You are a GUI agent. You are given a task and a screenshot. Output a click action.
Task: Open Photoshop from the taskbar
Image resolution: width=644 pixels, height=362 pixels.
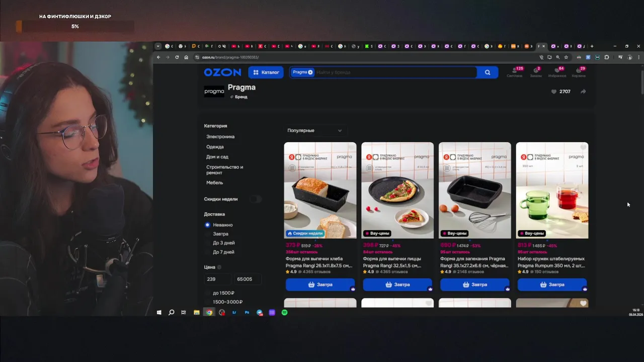247,312
